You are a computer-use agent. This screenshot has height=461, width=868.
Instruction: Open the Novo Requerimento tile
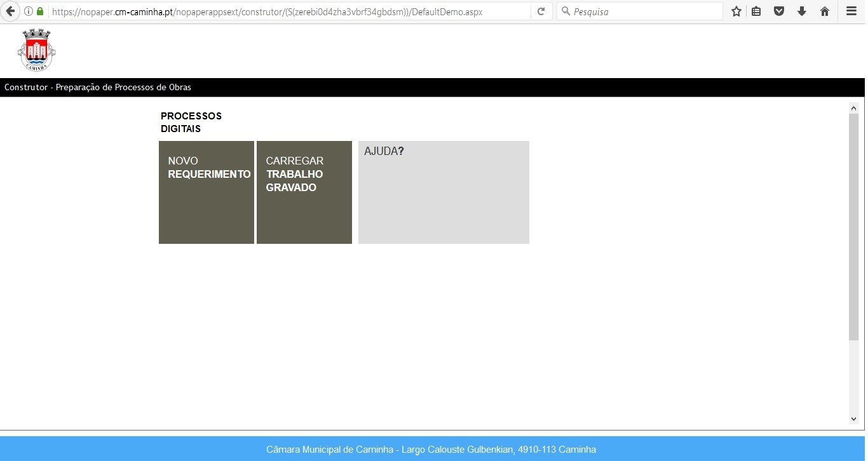point(207,192)
